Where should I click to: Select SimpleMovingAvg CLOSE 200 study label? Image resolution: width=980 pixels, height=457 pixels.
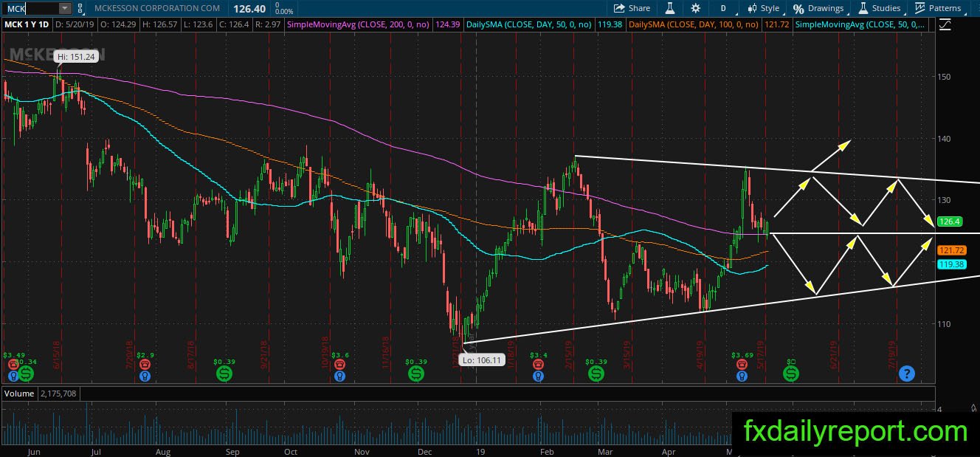[x=359, y=24]
